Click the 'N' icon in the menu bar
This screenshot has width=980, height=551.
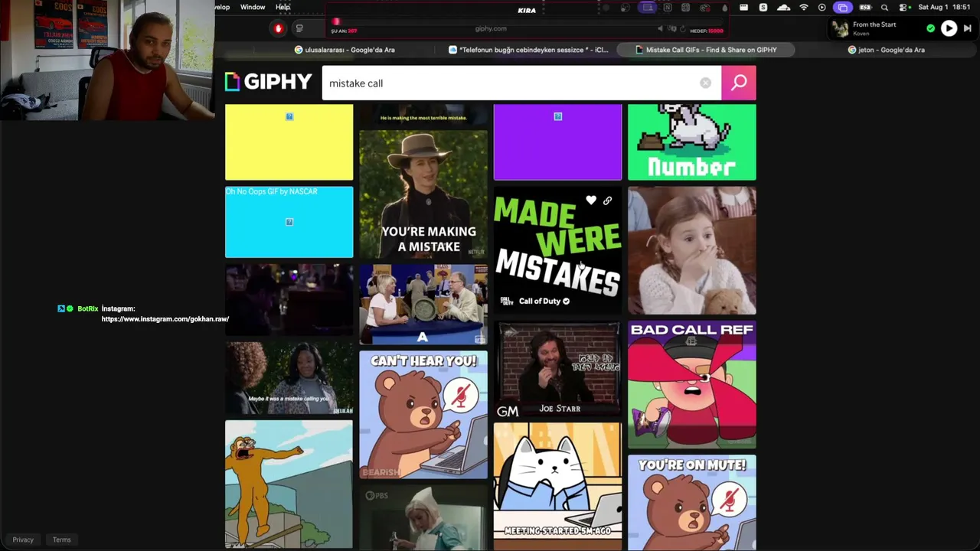tap(668, 8)
